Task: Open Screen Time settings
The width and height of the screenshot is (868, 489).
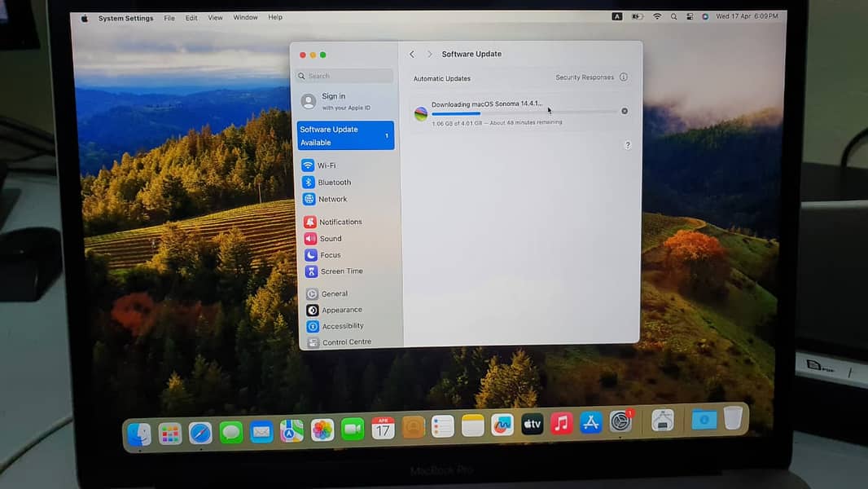Action: coord(341,271)
